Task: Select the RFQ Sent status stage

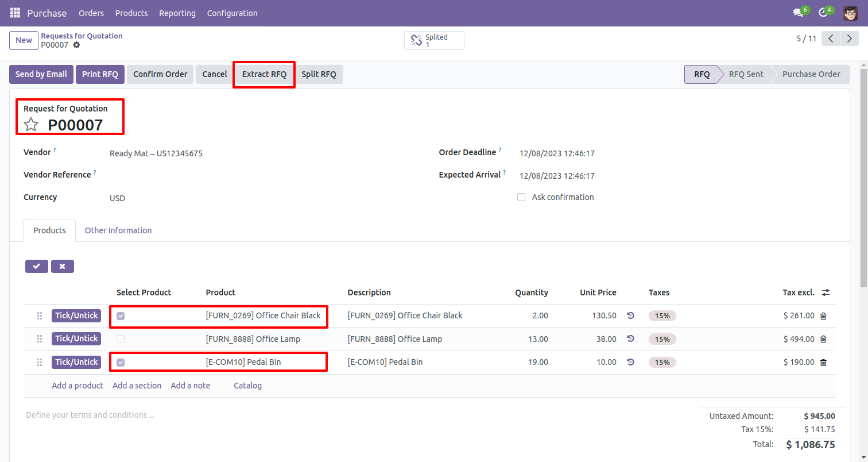Action: click(746, 74)
